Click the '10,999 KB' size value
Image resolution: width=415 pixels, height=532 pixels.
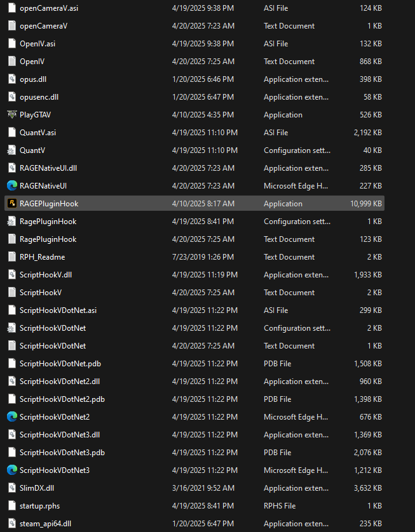[x=366, y=204]
